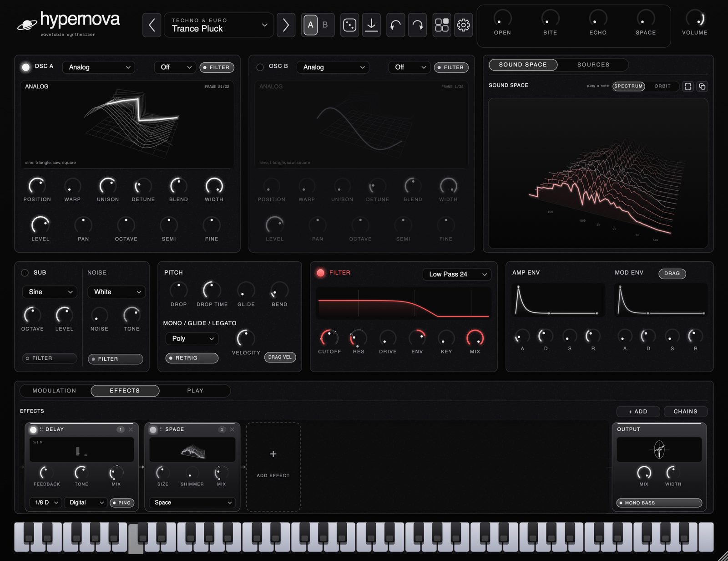Grab the Space effect drag handle
The image size is (728, 561).
(161, 429)
